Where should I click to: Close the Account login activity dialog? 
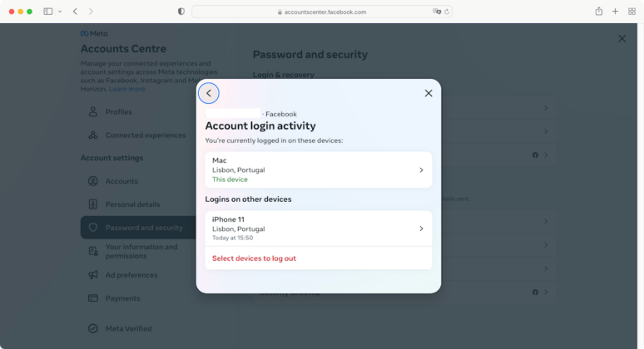tap(429, 93)
